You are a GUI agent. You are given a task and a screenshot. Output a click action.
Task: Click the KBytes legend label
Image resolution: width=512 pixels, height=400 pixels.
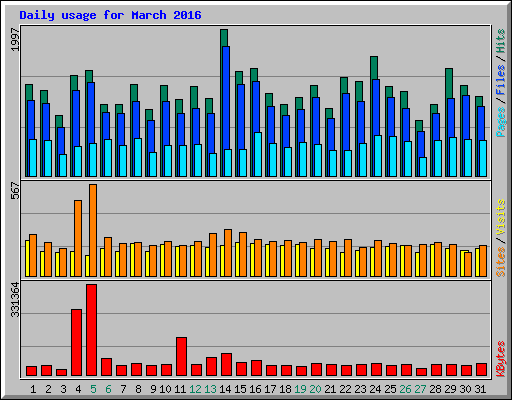tap(501, 359)
